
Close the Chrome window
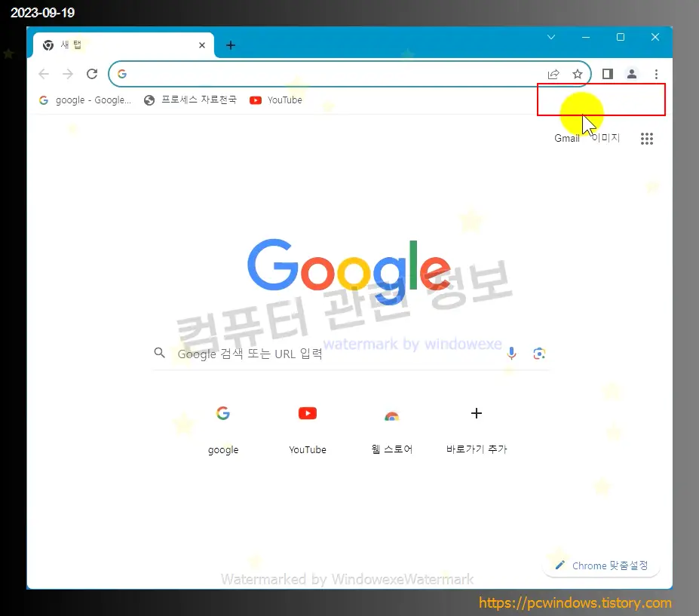(655, 37)
